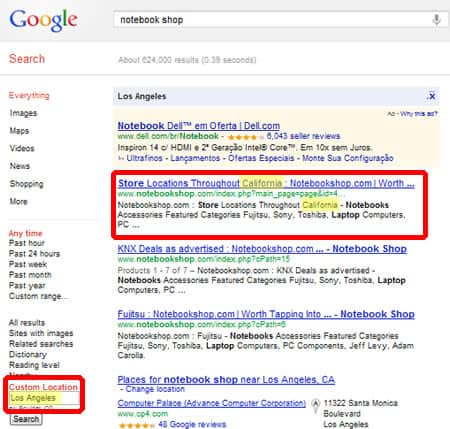Image resolution: width=450 pixels, height=429 pixels.
Task: Select Any time filter
Action: pyautogui.click(x=26, y=233)
